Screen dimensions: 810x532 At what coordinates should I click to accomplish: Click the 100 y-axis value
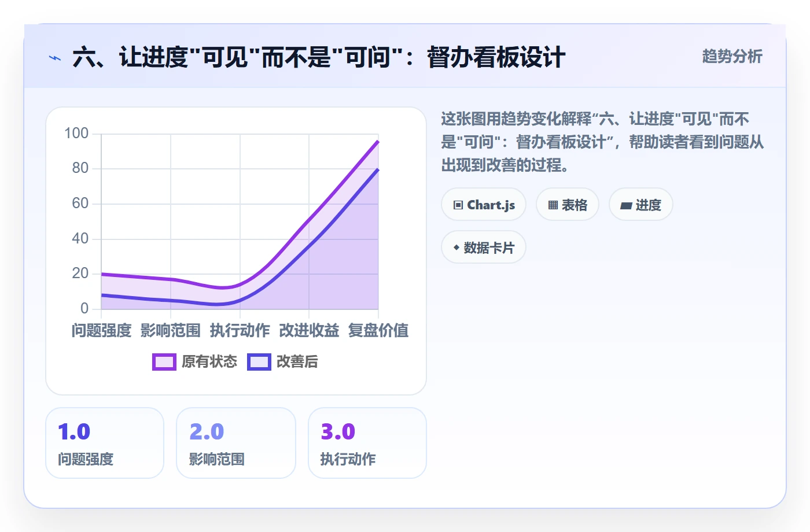(76, 134)
